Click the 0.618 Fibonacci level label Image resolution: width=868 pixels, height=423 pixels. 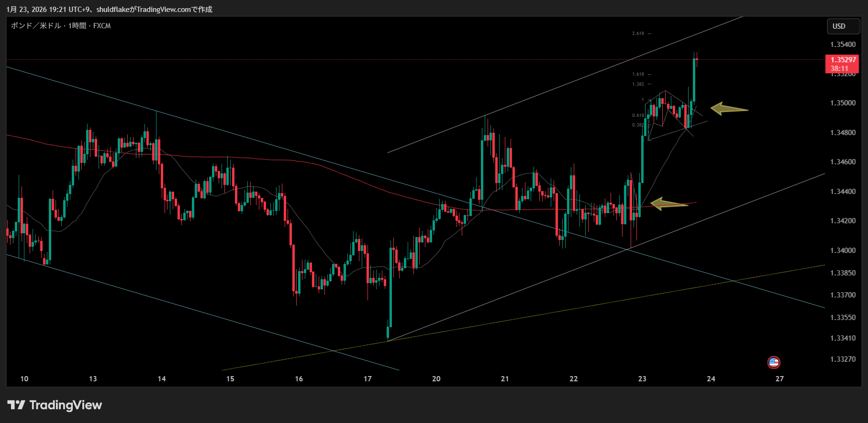(x=637, y=115)
